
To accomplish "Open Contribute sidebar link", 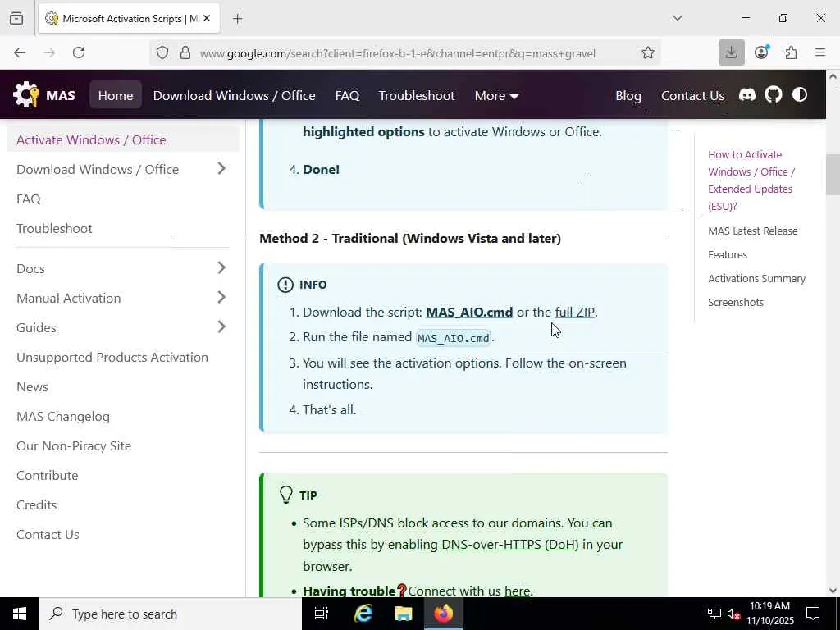I will point(47,475).
